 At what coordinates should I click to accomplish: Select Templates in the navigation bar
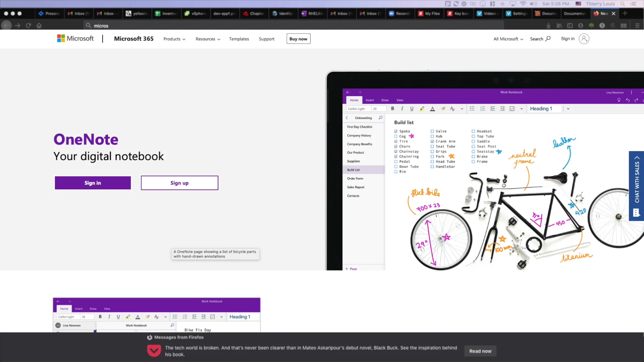pyautogui.click(x=239, y=39)
